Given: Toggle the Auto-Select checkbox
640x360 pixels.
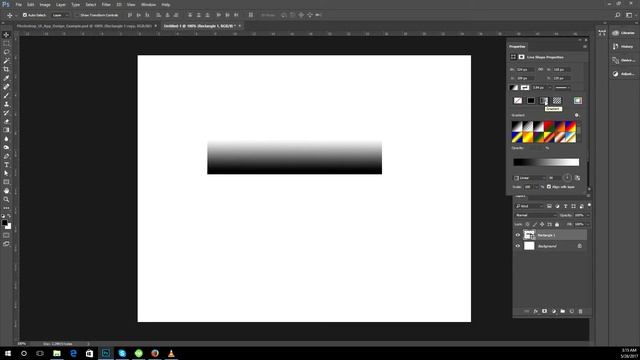Looking at the screenshot, I should (x=25, y=15).
